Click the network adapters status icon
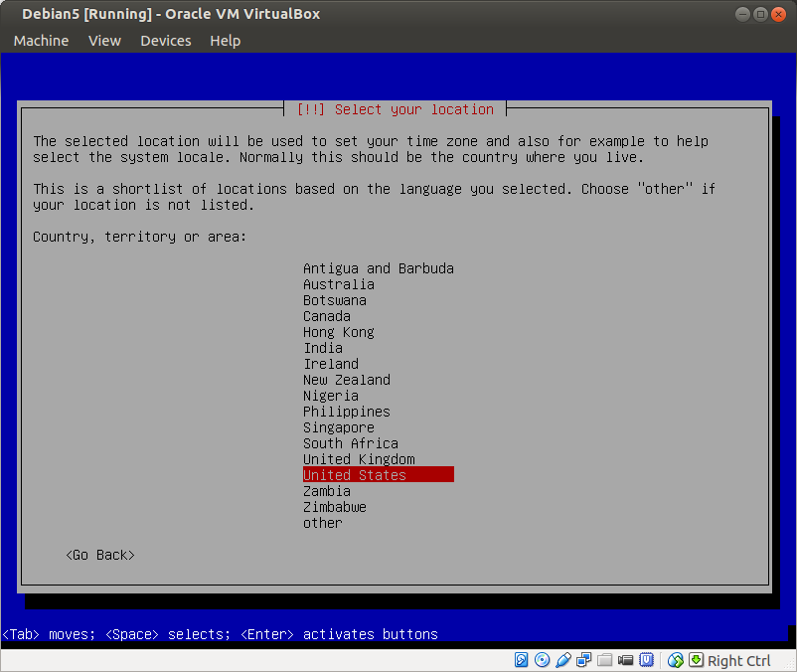Viewport: 797px width, 672px height. click(x=583, y=660)
